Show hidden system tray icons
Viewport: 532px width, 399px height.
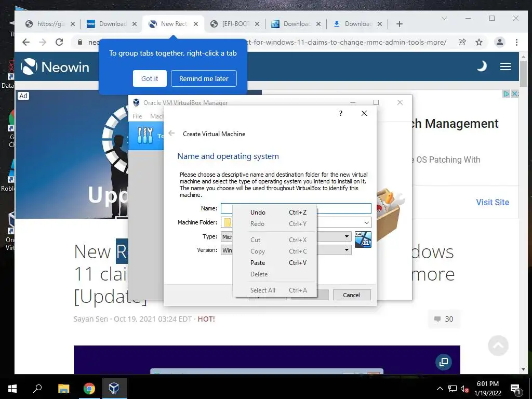click(440, 389)
